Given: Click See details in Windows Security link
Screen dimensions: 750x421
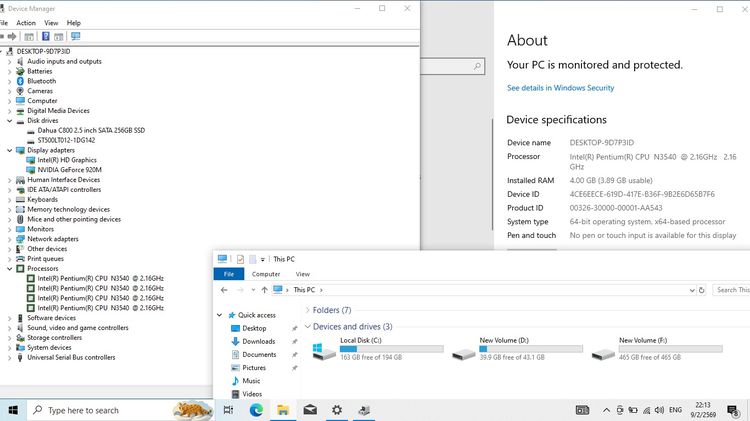Looking at the screenshot, I should click(561, 88).
